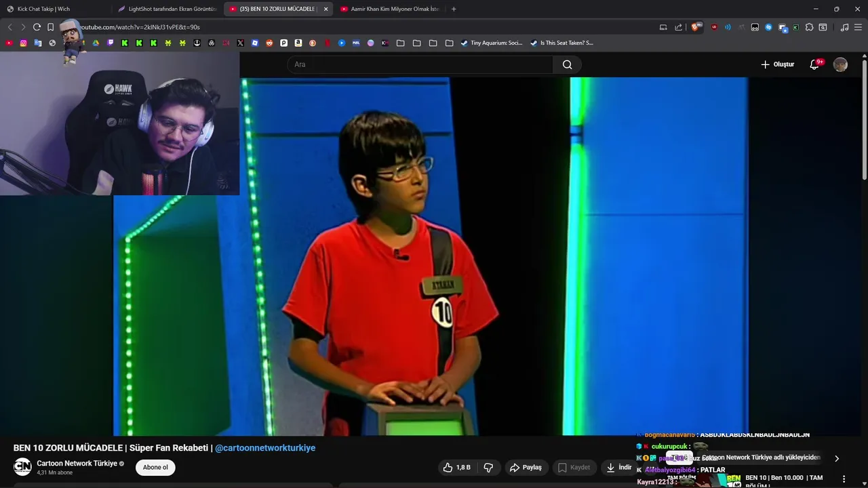Switch to the Aamir Khan Kim Milyoner tab
868x488 pixels.
pyautogui.click(x=389, y=9)
